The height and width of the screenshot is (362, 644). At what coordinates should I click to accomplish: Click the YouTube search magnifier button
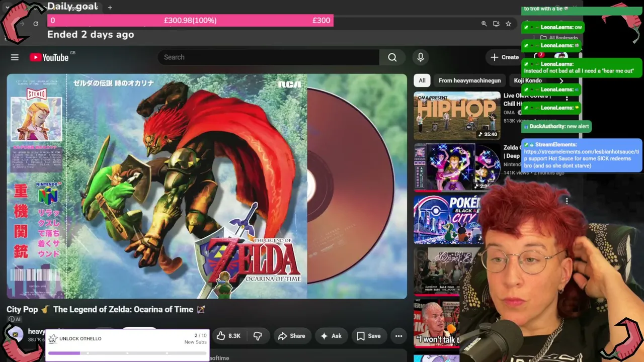pos(392,57)
